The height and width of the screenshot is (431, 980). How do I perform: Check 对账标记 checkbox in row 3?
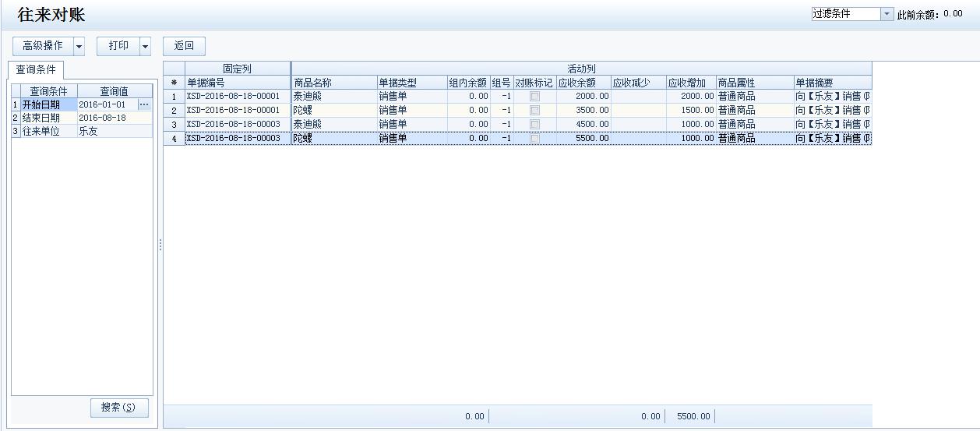pyautogui.click(x=534, y=125)
